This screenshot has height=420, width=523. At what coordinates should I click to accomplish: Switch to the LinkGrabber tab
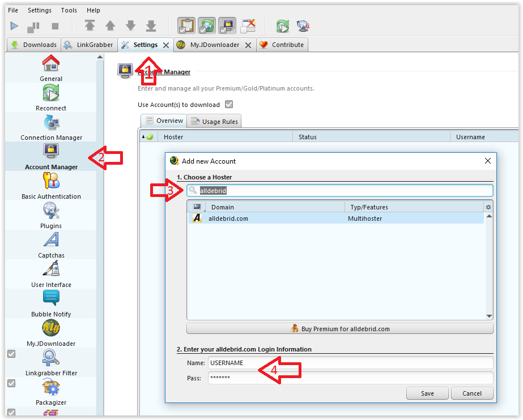[x=89, y=45]
